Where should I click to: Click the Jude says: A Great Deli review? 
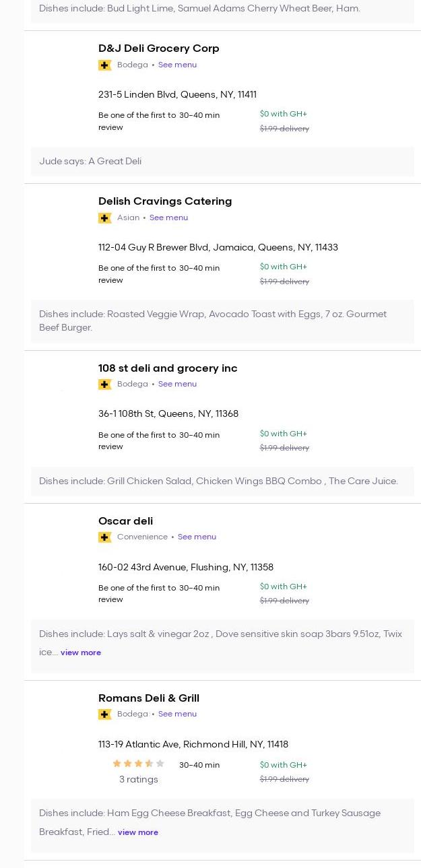[90, 162]
